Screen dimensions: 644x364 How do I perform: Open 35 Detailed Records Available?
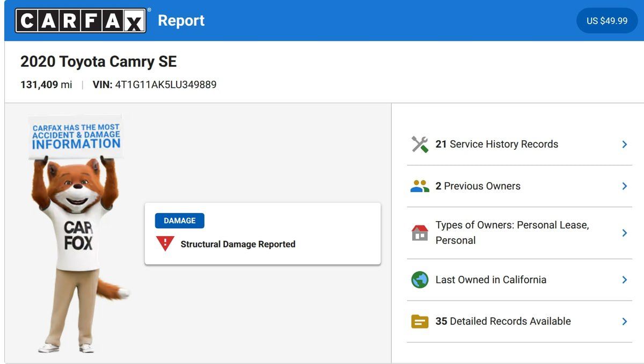click(519, 321)
